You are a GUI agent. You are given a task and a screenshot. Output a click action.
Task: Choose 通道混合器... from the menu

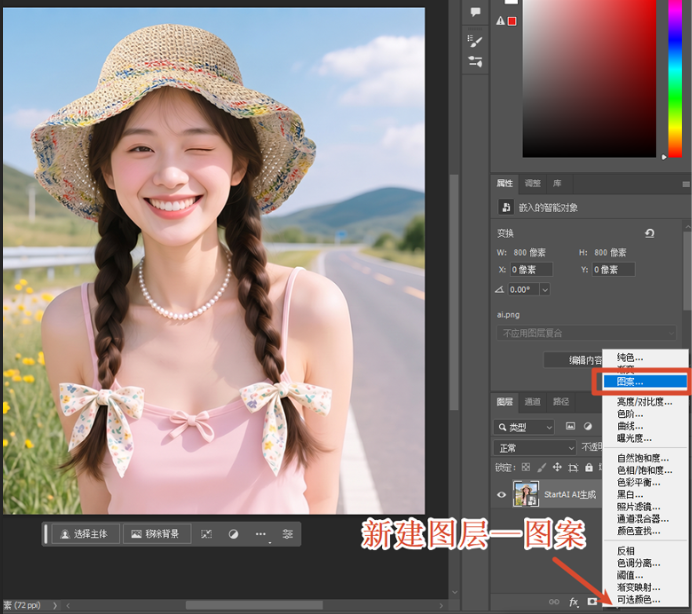pyautogui.click(x=645, y=519)
